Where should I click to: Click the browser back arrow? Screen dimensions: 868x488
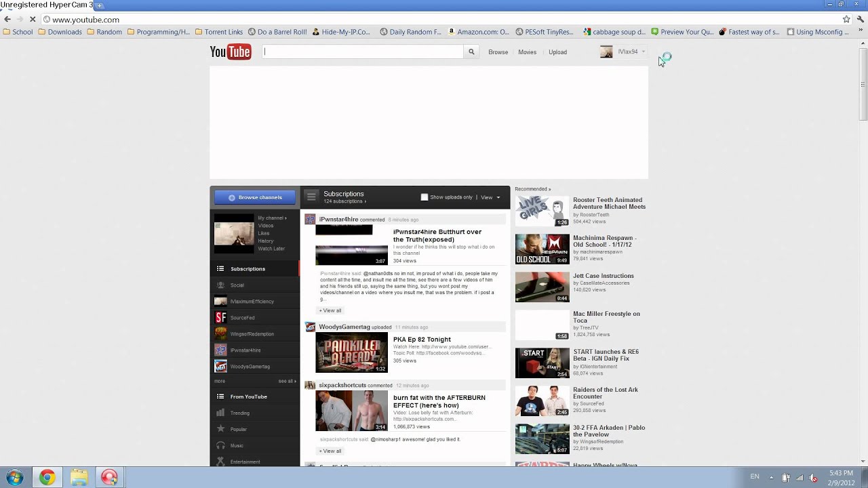[7, 20]
